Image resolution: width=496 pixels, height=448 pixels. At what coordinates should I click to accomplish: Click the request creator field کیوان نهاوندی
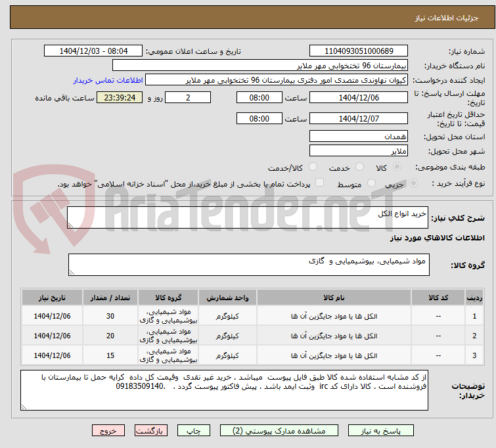pos(277,80)
